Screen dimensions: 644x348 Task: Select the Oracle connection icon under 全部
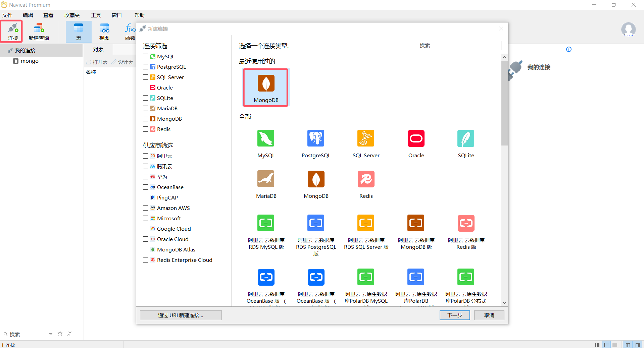pos(416,138)
